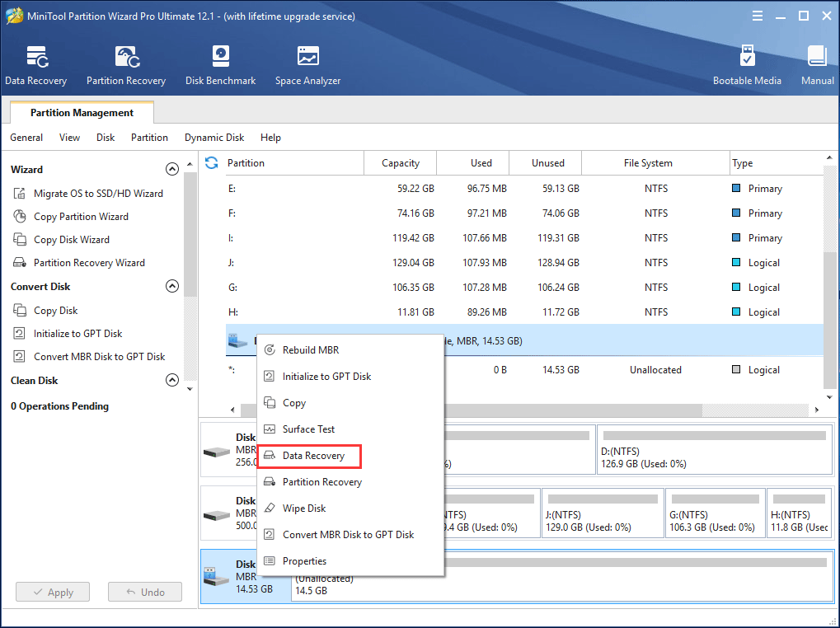Select the H: NTFS partition block

pyautogui.click(x=798, y=513)
